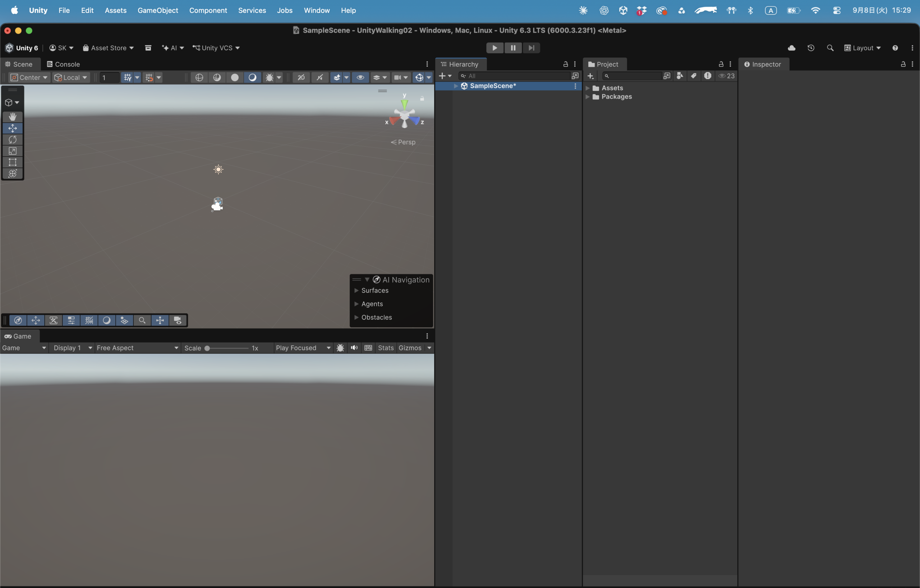
Task: Open the Display 1 dropdown
Action: coord(73,348)
